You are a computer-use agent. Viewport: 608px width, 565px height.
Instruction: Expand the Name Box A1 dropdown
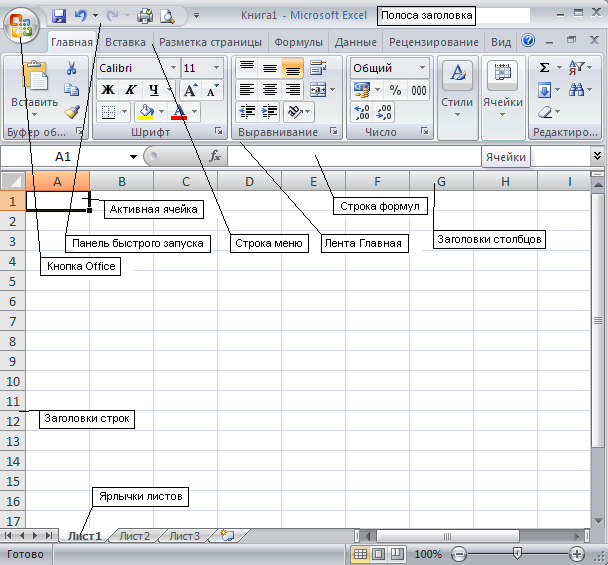click(x=133, y=157)
